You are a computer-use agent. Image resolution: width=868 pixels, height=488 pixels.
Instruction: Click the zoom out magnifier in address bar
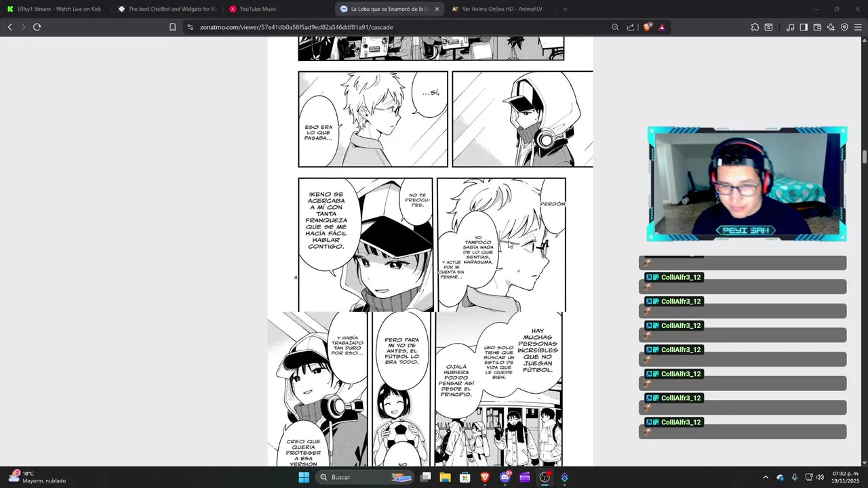click(x=615, y=27)
